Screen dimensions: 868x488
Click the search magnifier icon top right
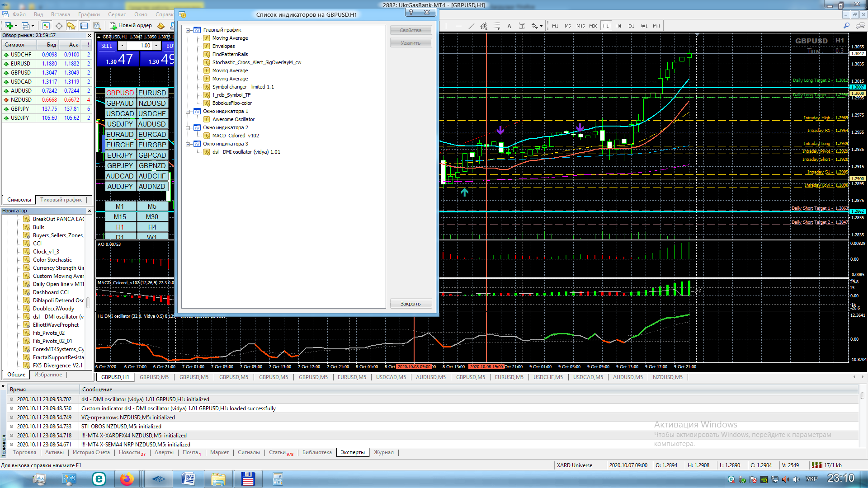[846, 26]
